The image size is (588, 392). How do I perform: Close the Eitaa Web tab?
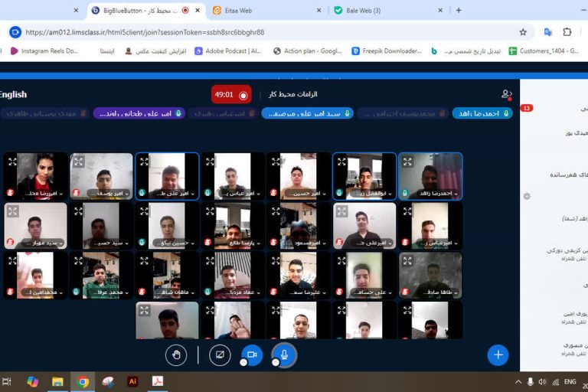coord(318,11)
